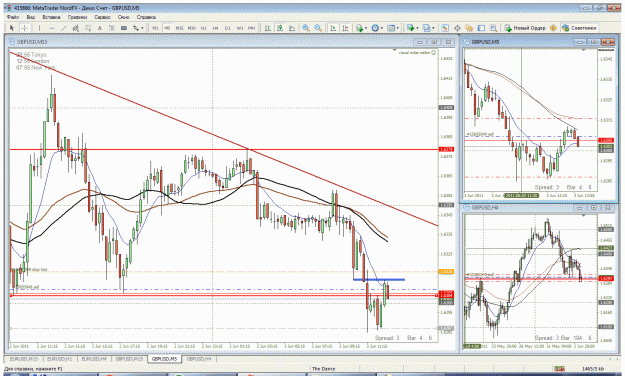Open the indicators list icon
The width and height of the screenshot is (625, 376).
point(360,28)
